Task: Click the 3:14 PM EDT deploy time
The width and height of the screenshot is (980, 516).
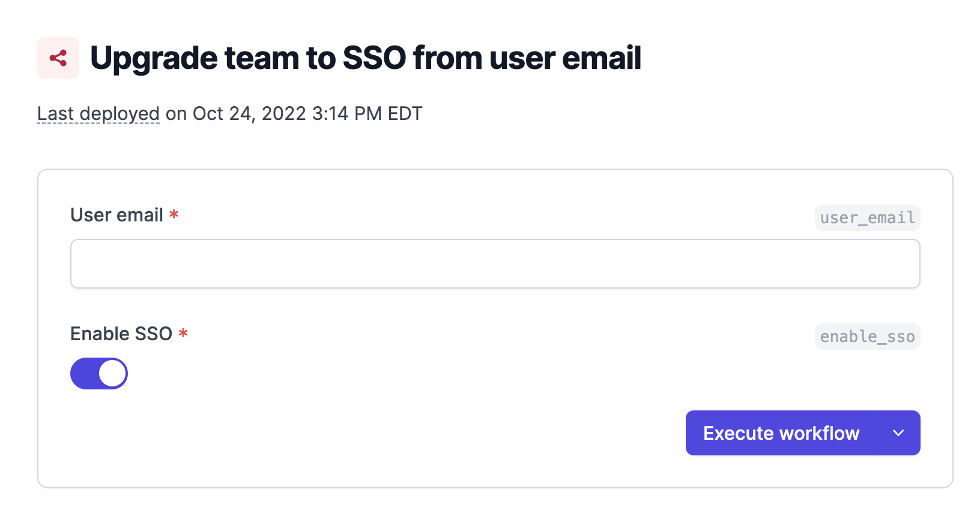Action: (x=367, y=113)
